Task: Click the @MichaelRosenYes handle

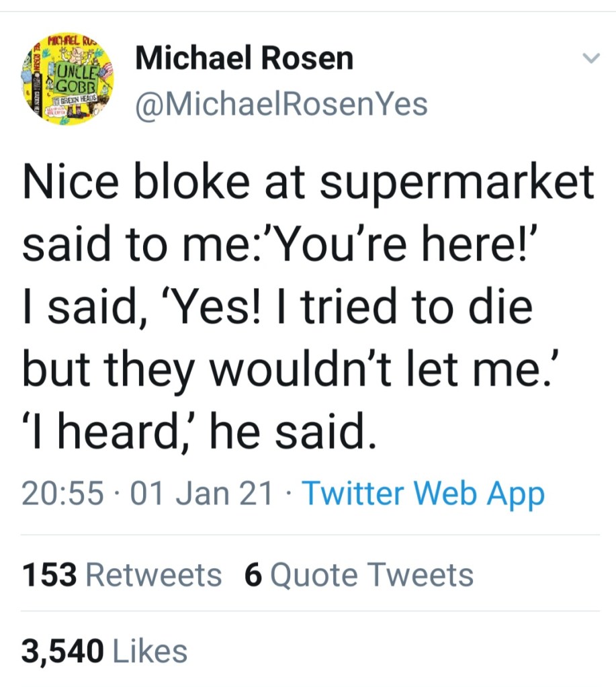Action: pyautogui.click(x=281, y=104)
